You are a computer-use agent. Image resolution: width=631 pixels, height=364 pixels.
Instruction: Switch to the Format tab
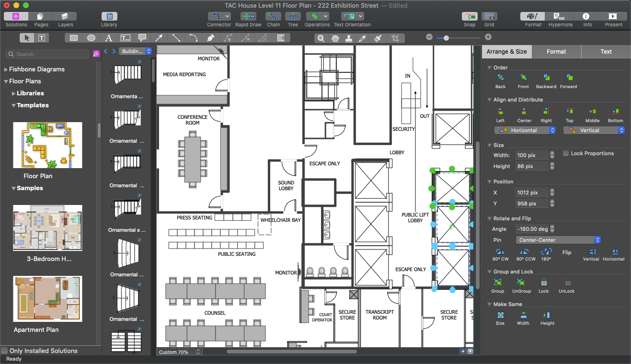click(x=556, y=52)
